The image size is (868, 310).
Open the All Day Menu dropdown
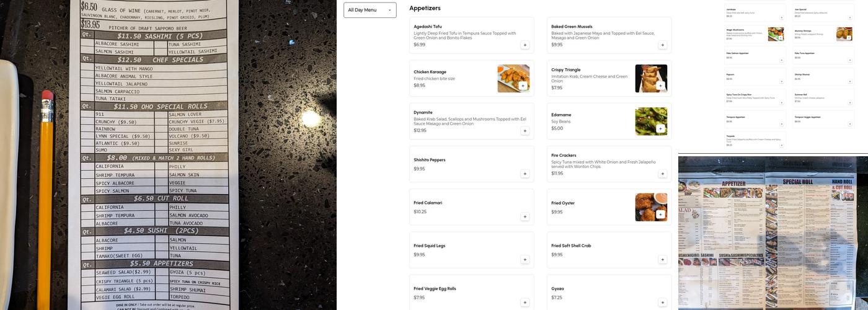[370, 10]
